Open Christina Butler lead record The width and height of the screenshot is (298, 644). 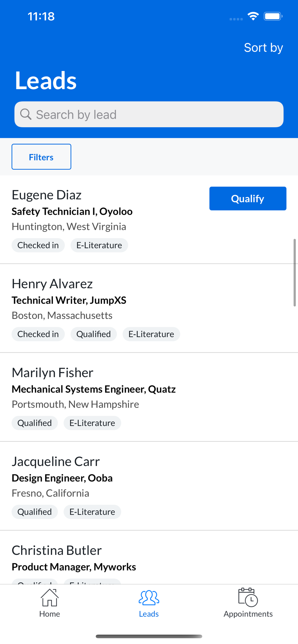[57, 550]
